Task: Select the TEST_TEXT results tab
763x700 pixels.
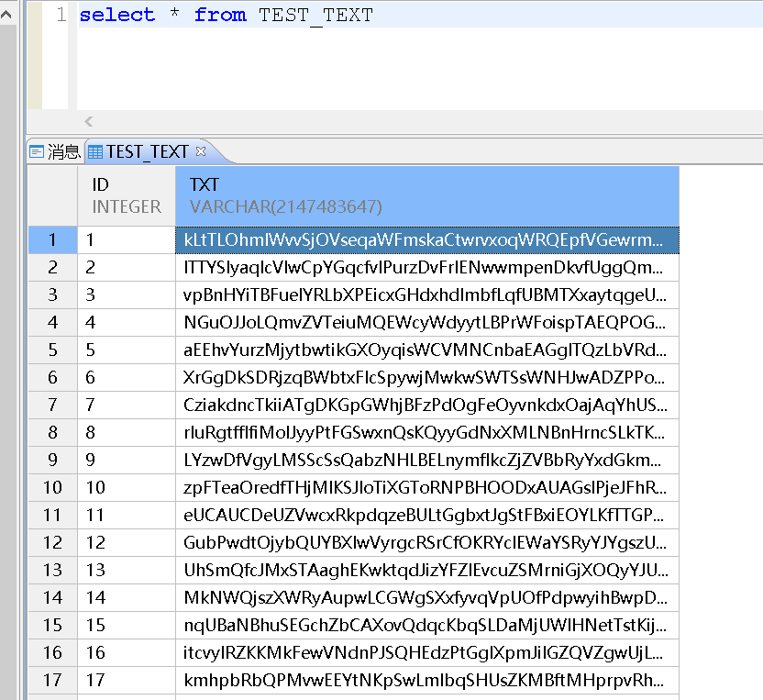Action: (x=147, y=152)
